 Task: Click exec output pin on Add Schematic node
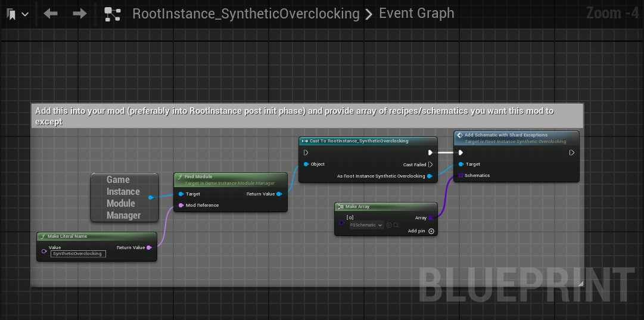tap(572, 153)
